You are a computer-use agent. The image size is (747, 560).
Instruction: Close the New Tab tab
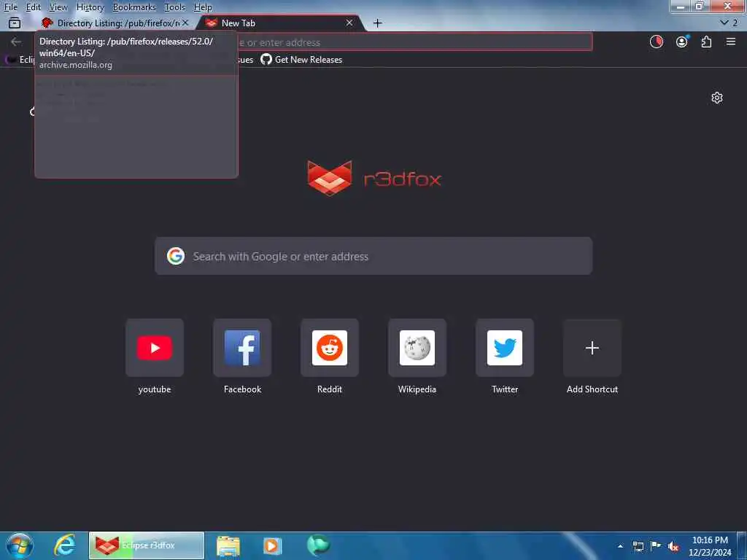349,23
